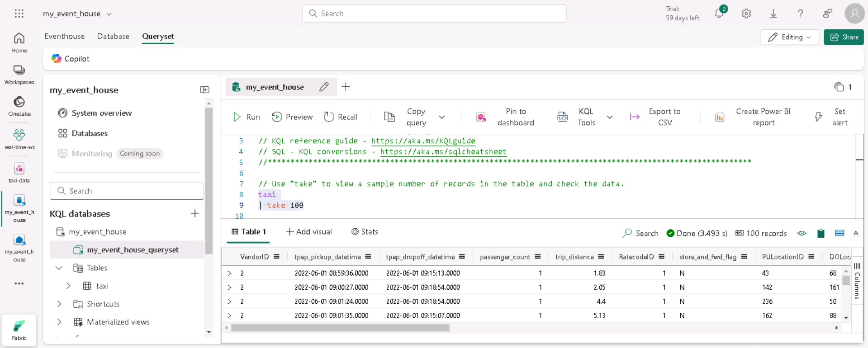Select the Queryset tab
The height and width of the screenshot is (348, 868).
tap(158, 36)
